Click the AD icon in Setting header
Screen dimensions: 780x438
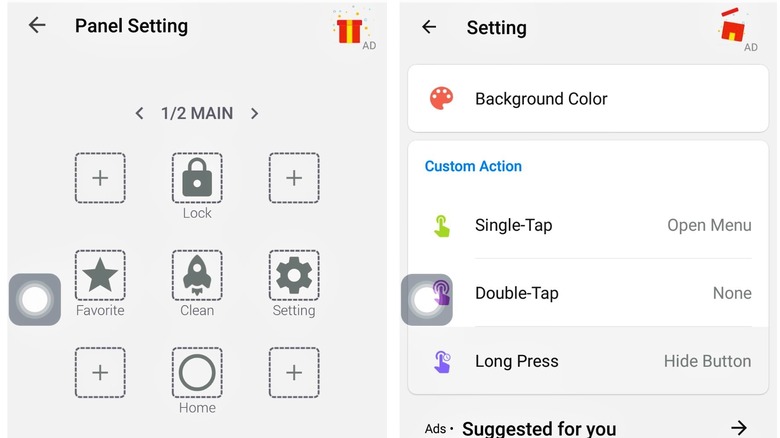click(x=737, y=30)
